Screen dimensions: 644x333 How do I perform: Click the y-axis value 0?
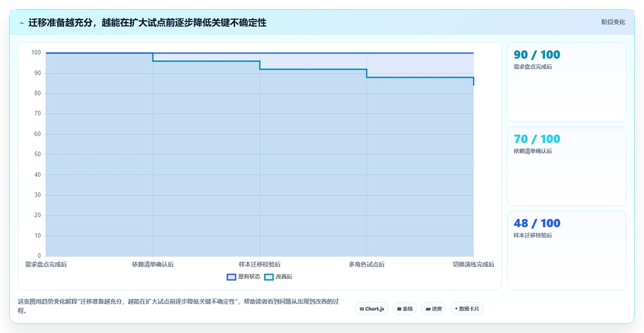point(39,256)
